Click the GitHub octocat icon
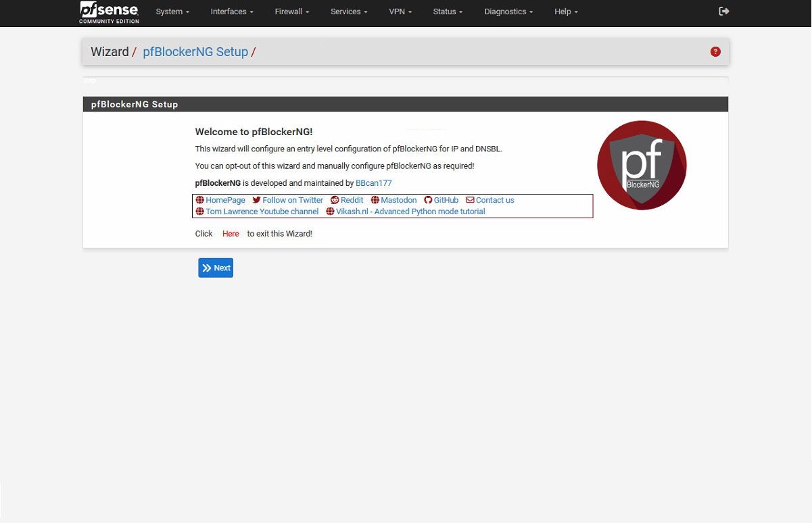 point(428,200)
